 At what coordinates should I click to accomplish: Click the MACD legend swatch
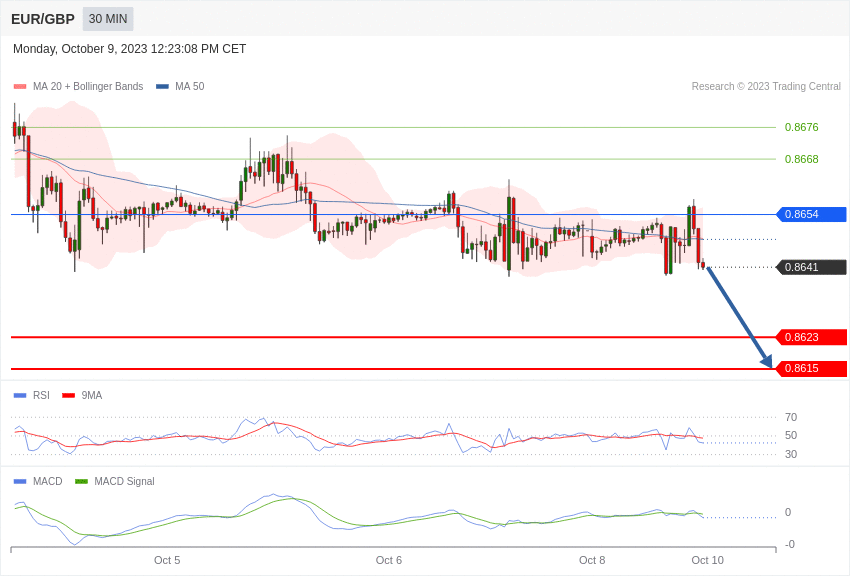(x=20, y=482)
